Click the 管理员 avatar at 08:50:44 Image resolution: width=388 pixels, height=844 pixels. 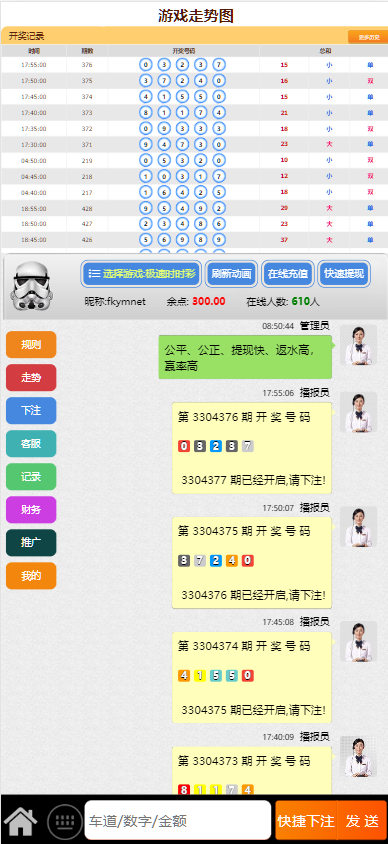(x=358, y=345)
